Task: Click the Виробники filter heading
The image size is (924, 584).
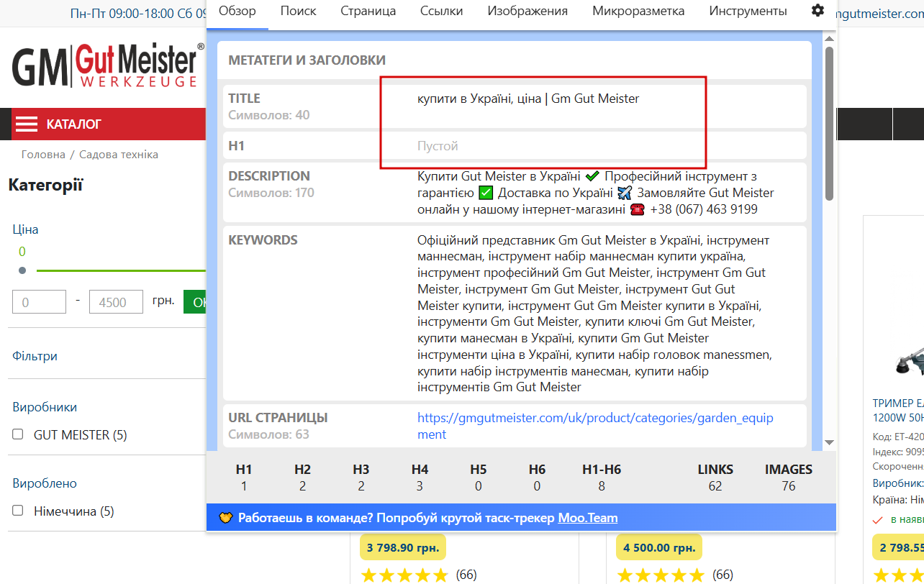Action: point(45,407)
